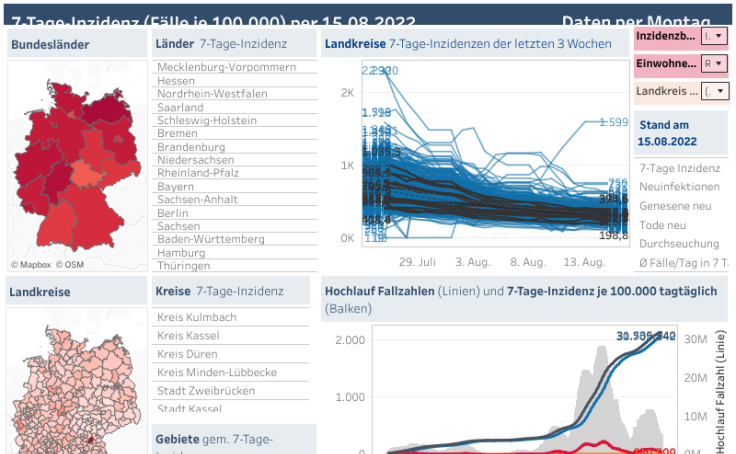Click Thüringen in the Länder list
This screenshot has width=736, height=454.
point(184,266)
